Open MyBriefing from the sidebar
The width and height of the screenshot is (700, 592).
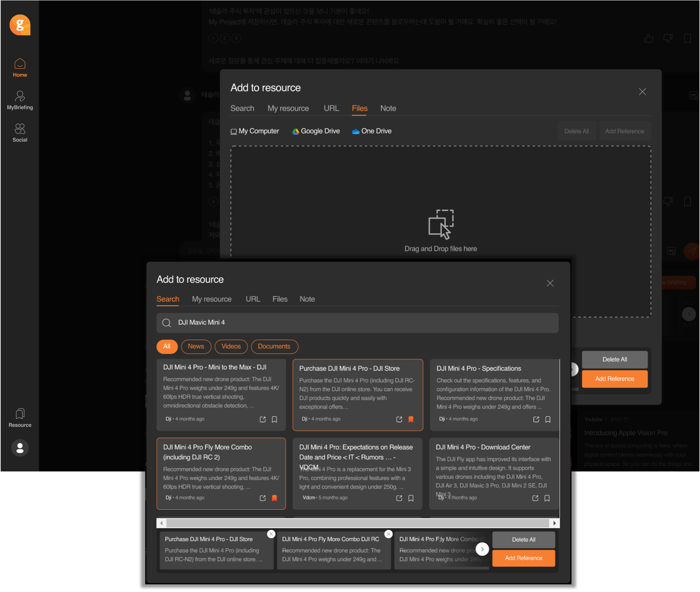pos(20,100)
